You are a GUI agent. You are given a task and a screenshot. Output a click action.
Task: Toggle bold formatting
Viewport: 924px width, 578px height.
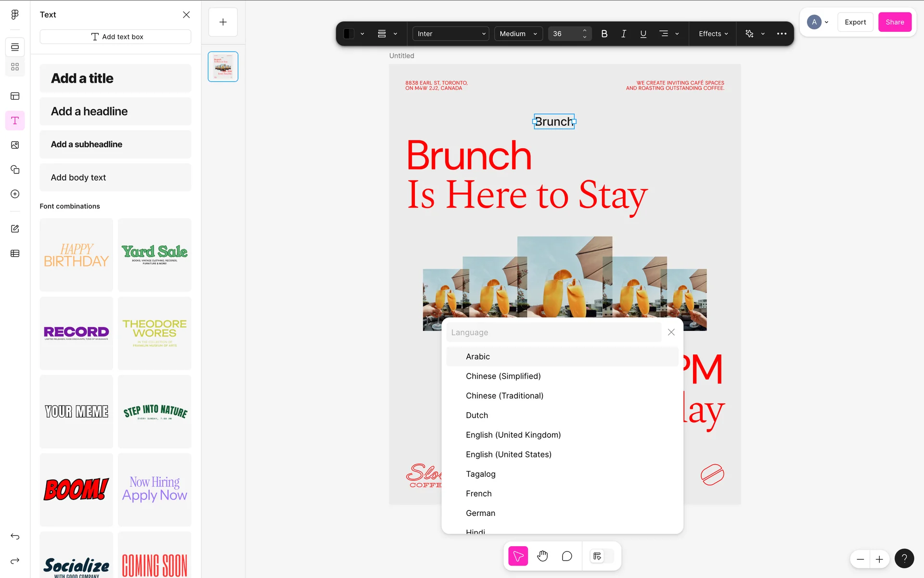coord(604,34)
